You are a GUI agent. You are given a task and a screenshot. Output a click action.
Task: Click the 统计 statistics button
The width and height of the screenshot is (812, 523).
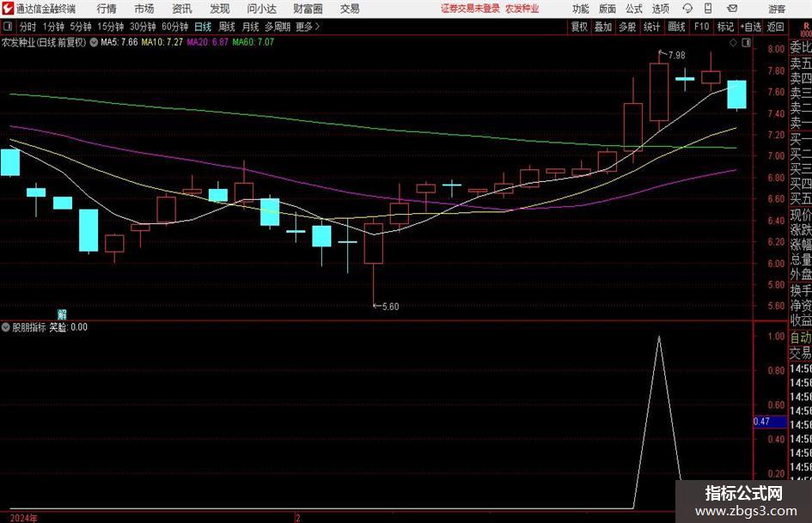[651, 27]
